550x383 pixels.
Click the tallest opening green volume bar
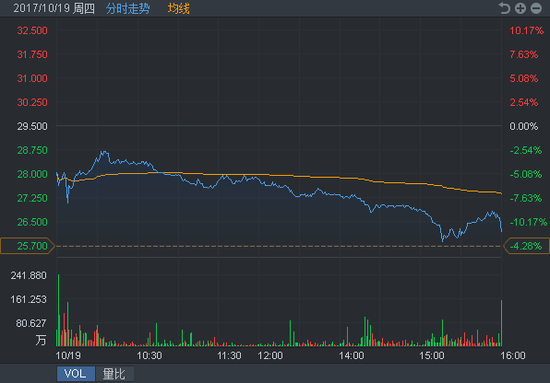coord(59,310)
